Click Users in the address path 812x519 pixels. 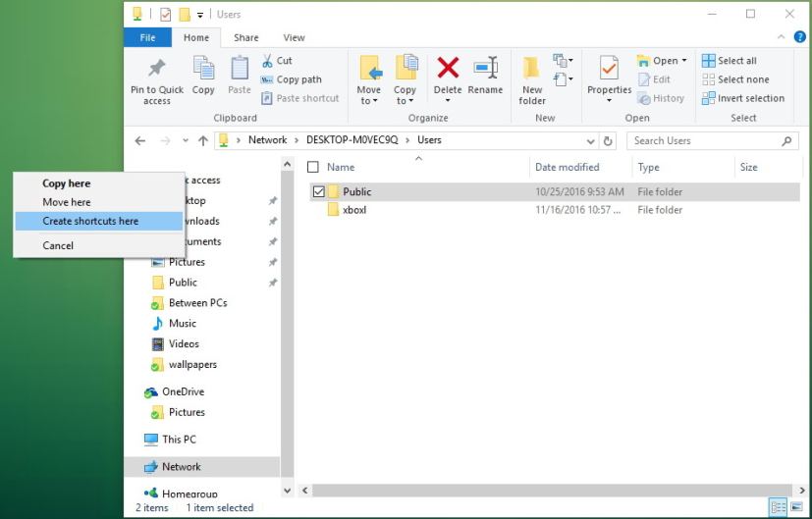pos(429,139)
